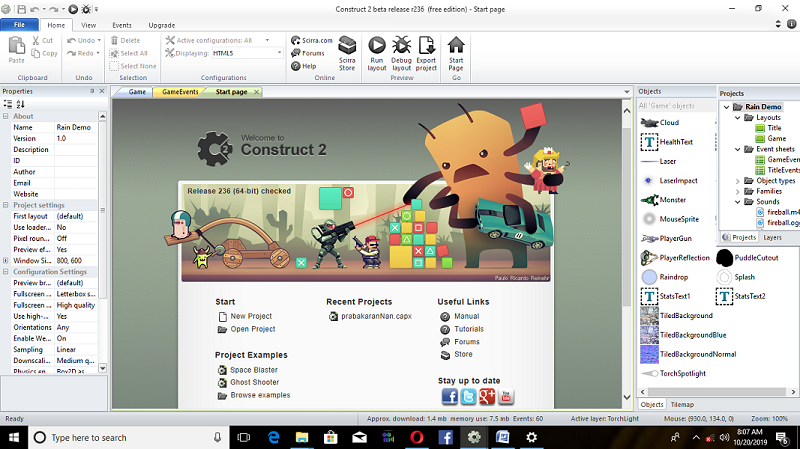This screenshot has height=449, width=800.
Task: Select the HealthText object
Action: [x=667, y=142]
